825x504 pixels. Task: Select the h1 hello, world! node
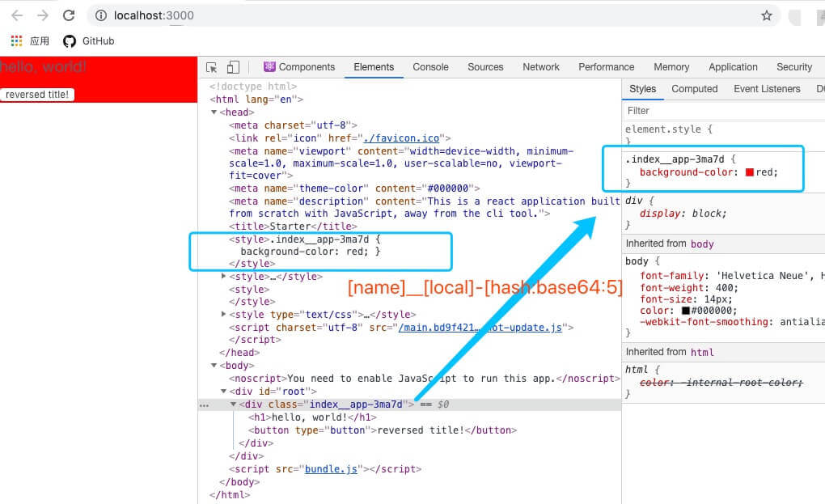coord(312,417)
